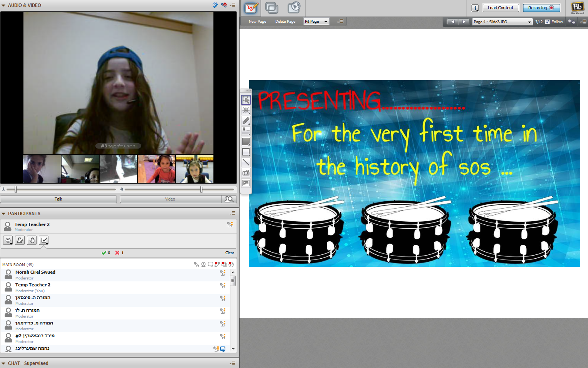Image resolution: width=588 pixels, height=368 pixels.
Task: Open camera settings gear icon
Action: click(x=224, y=5)
